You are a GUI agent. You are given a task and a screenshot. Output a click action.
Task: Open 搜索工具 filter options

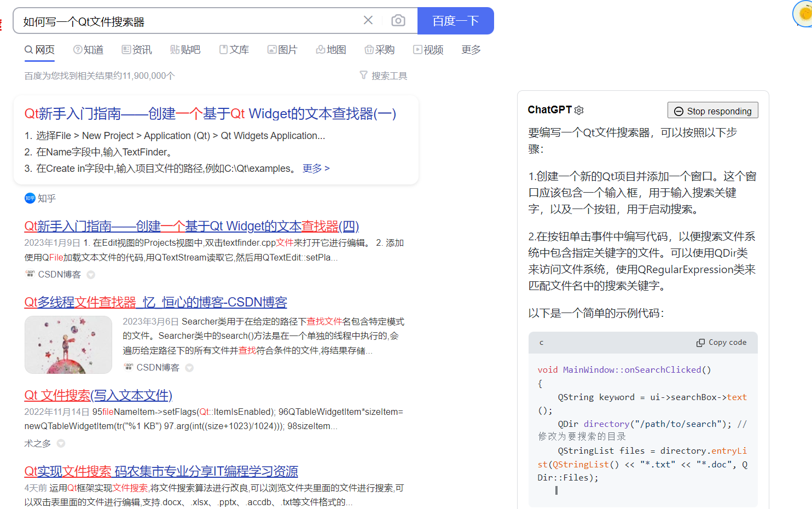click(384, 76)
